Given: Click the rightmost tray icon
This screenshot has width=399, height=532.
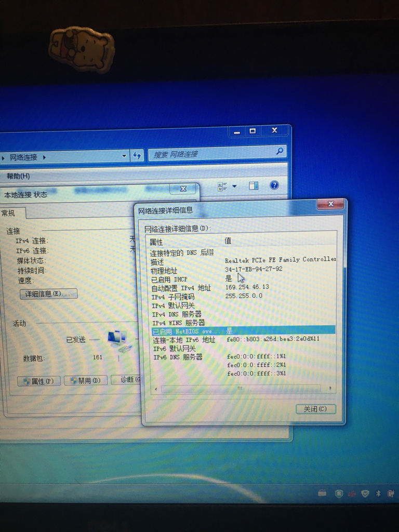Looking at the screenshot, I should [x=391, y=494].
